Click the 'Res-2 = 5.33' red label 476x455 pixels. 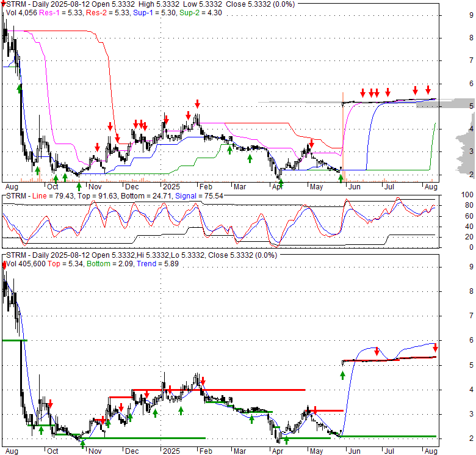(x=107, y=13)
